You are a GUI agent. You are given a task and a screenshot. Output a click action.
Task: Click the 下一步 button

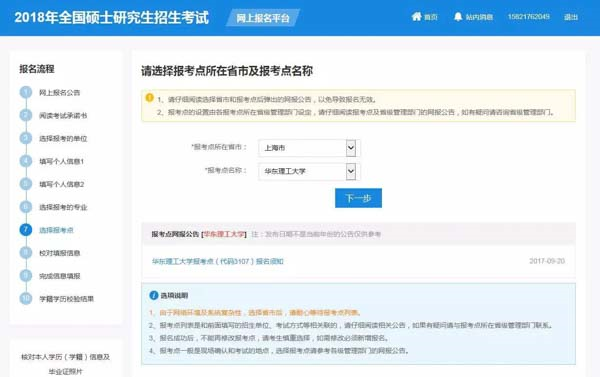pyautogui.click(x=358, y=198)
